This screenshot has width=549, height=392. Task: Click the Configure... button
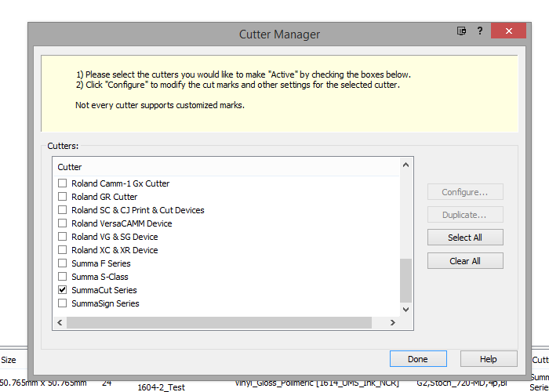pyautogui.click(x=465, y=192)
